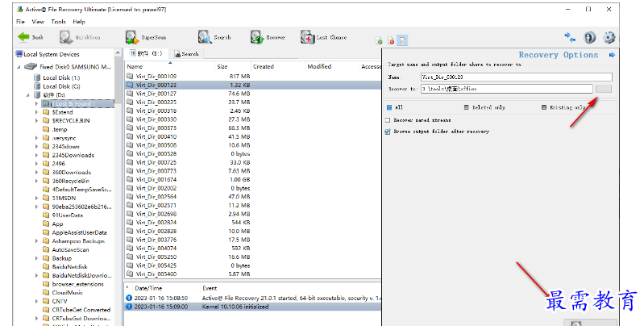Launch SuperScan from the toolbar

point(146,37)
